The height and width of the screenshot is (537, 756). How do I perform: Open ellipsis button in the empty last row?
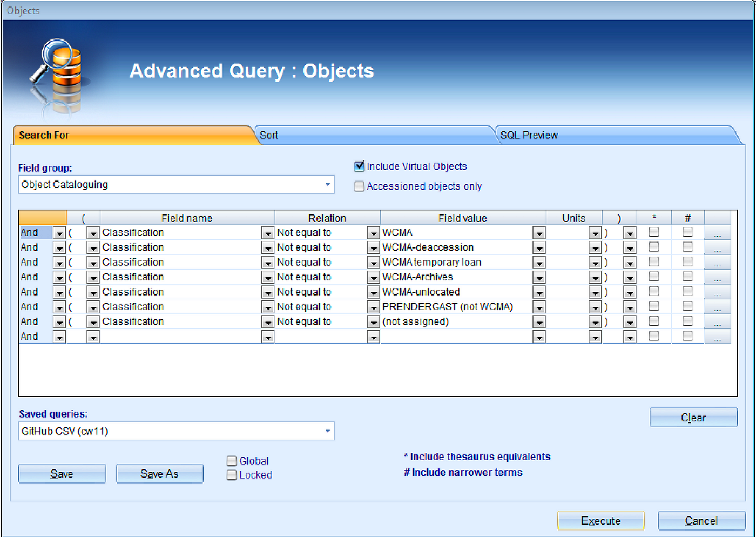pyautogui.click(x=718, y=337)
